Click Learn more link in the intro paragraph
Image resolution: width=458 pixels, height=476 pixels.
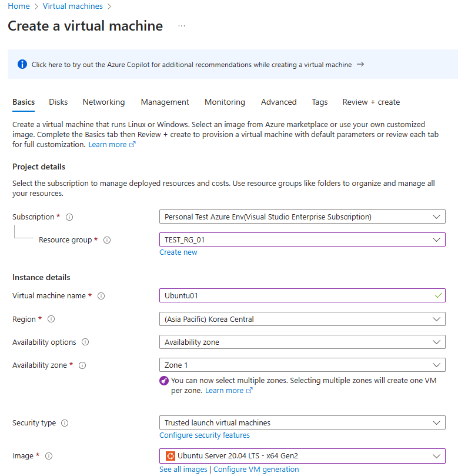click(x=108, y=145)
